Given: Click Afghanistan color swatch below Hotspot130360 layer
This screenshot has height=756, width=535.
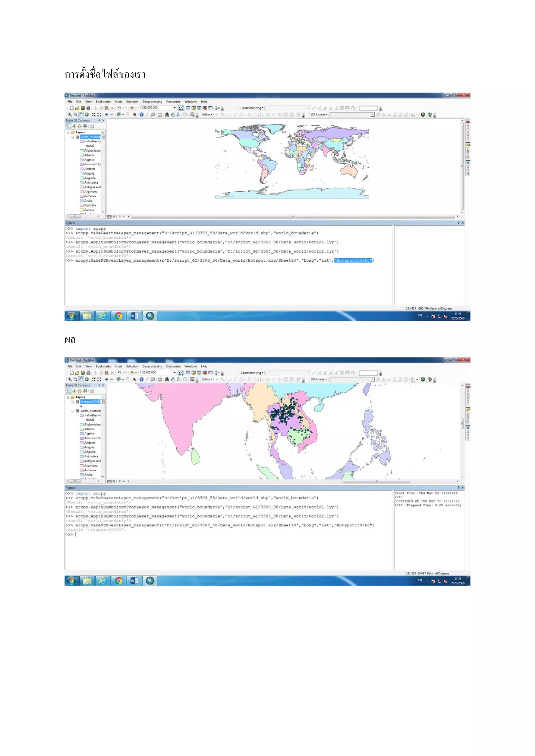Looking at the screenshot, I should (82, 425).
